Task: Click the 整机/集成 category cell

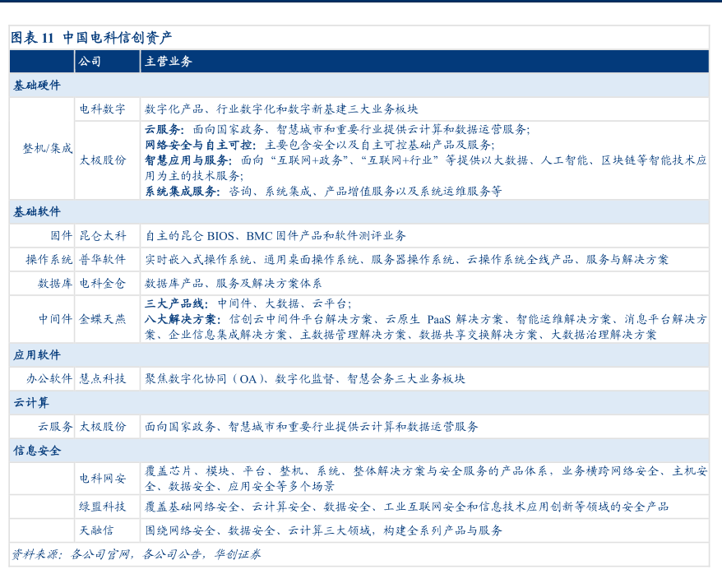Action: 47,149
